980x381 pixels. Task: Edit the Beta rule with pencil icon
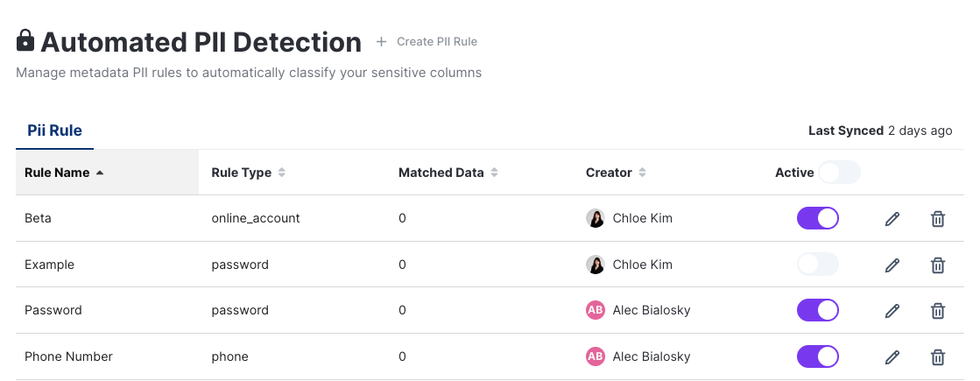(x=892, y=219)
